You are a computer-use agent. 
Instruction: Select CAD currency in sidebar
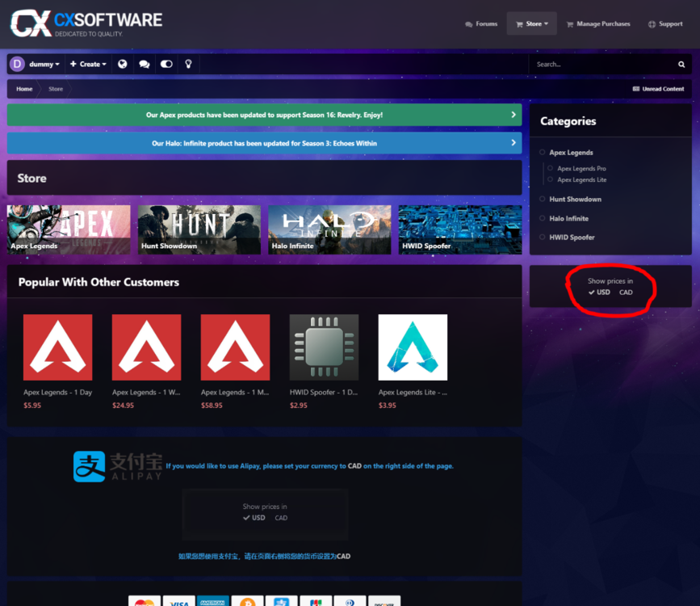[626, 292]
